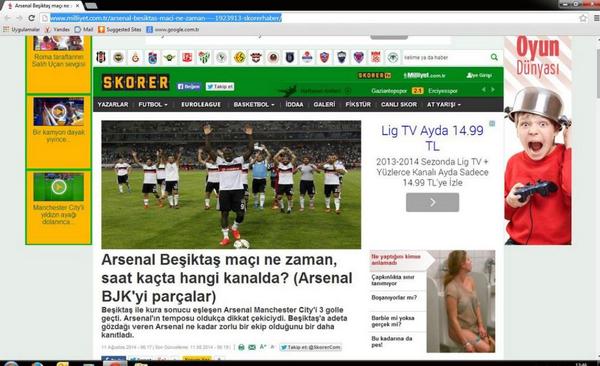This screenshot has width=600, height=366.
Task: Reload the page
Action: 32,18
